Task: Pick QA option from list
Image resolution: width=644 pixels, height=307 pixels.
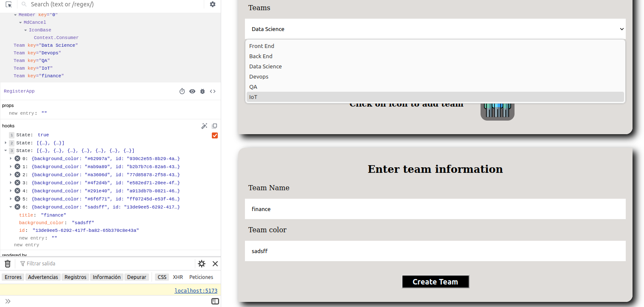Action: coord(435,87)
